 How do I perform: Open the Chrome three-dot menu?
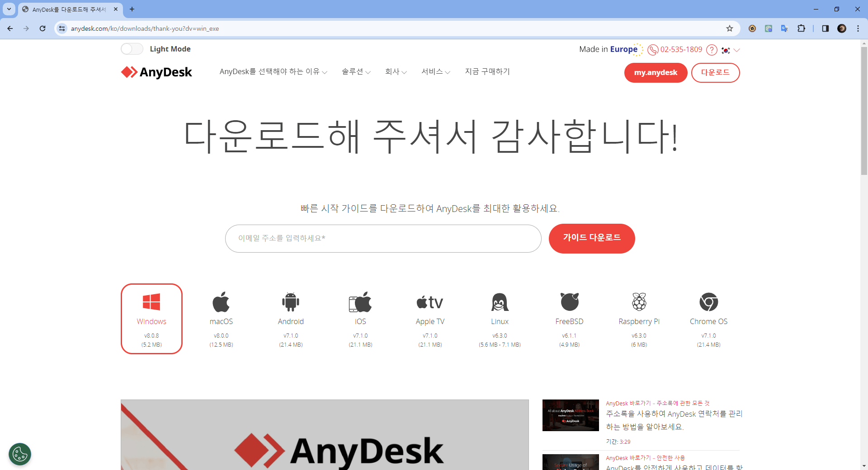(x=858, y=28)
